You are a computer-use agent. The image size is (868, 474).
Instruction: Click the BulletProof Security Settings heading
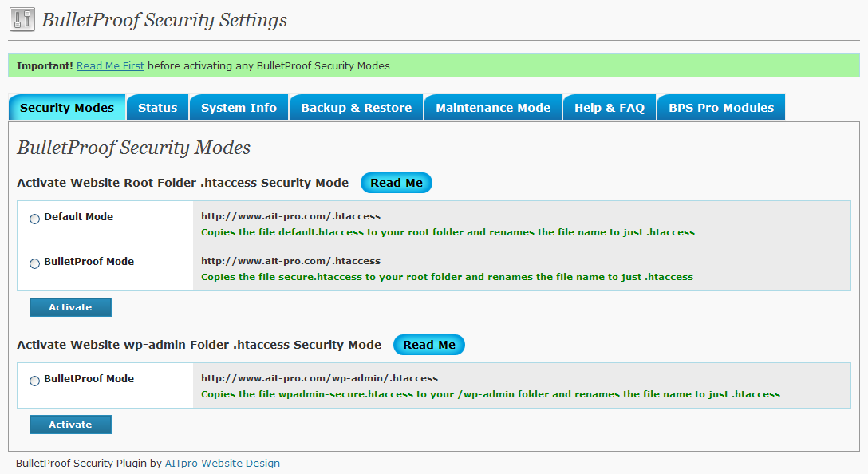(164, 20)
